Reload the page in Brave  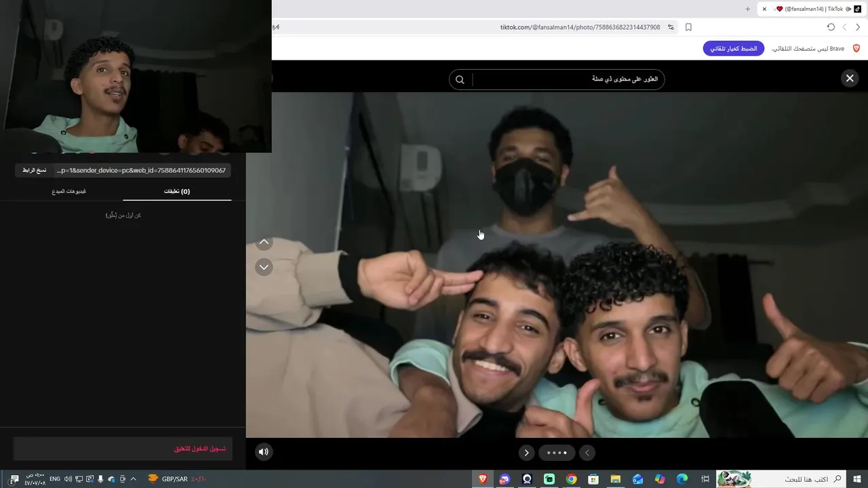831,27
